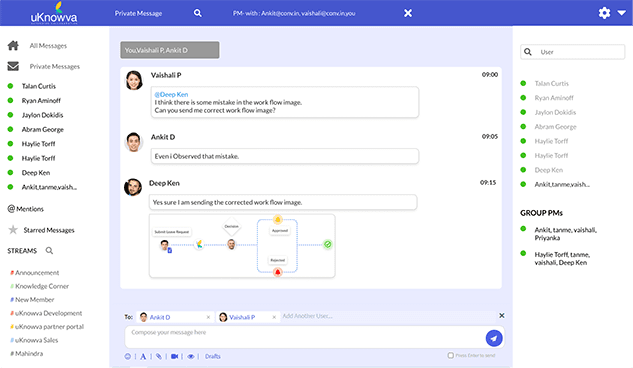Start a video call with camera icon
Viewport: 633px width, 368px height.
[x=174, y=356]
